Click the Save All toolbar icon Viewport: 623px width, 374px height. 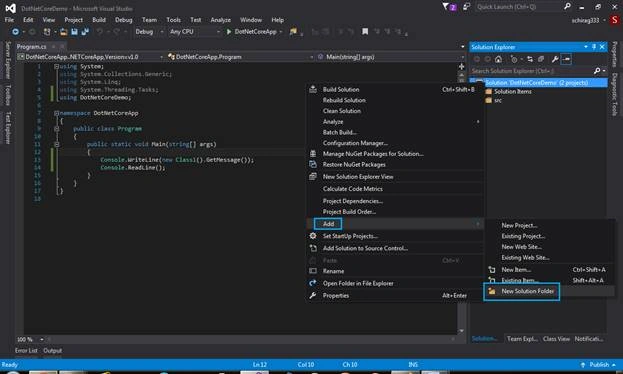(85, 31)
